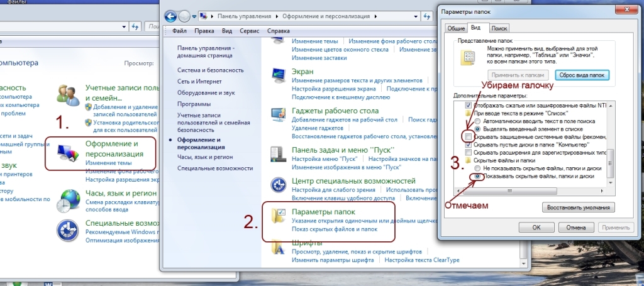The image size is (644, 286).
Task: Click the Экран monitor icon
Action: click(278, 77)
